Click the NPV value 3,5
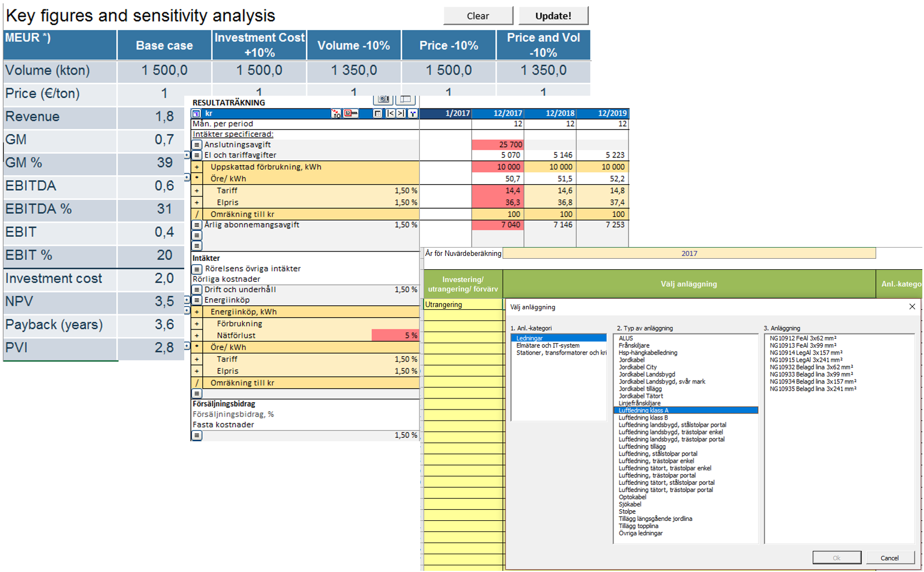The image size is (924, 572). pos(164,302)
